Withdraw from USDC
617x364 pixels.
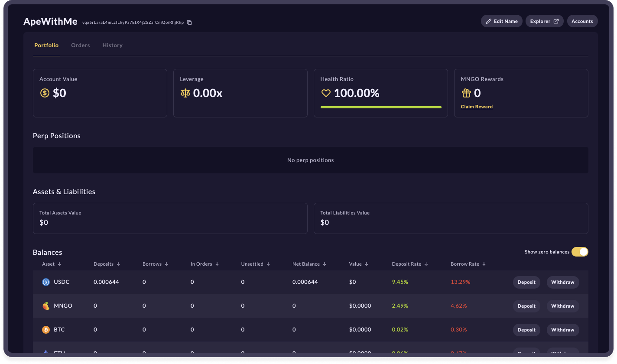(x=563, y=282)
